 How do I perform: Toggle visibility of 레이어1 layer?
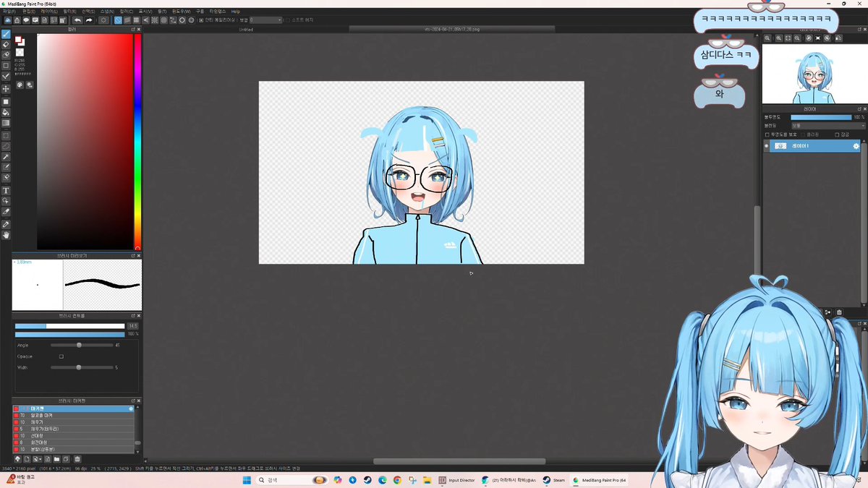[767, 146]
